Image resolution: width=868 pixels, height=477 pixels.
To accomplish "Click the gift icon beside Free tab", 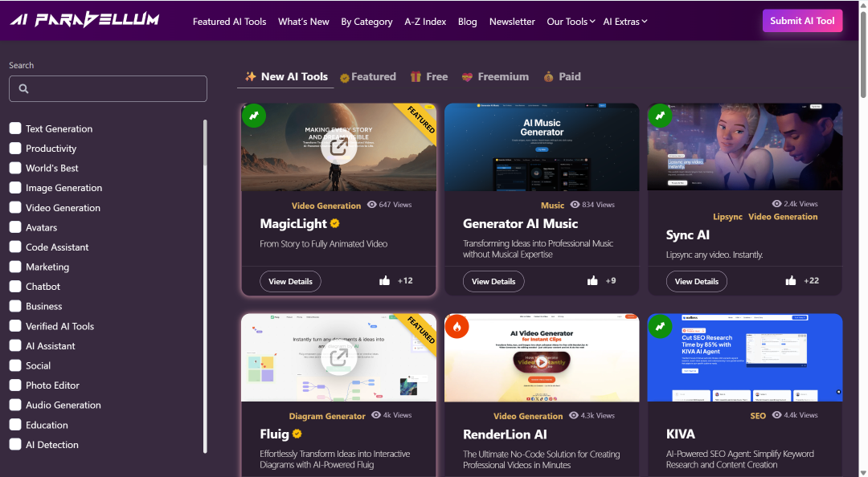I will click(416, 77).
